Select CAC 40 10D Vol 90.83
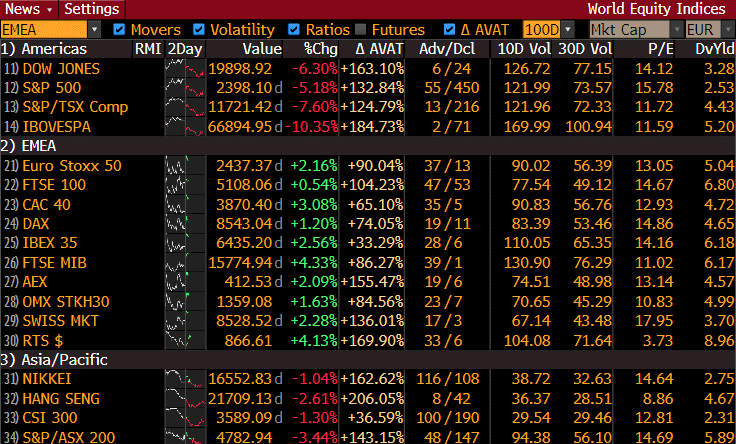736x444 pixels. 531,205
